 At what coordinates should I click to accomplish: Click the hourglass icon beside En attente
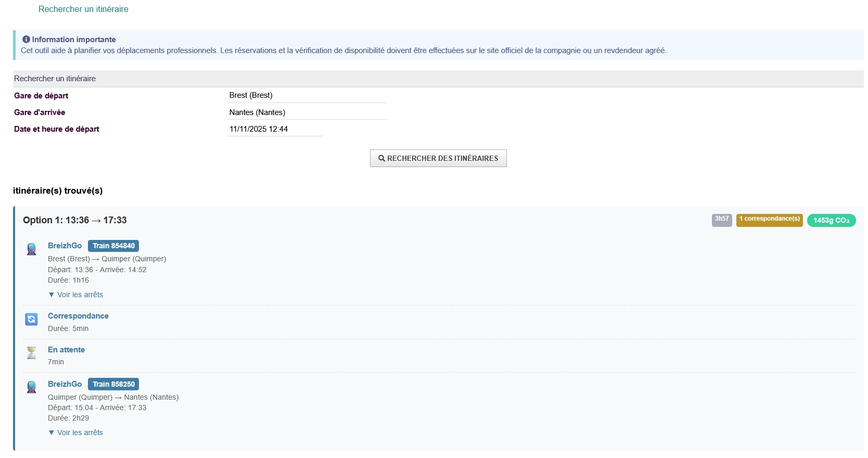coord(31,353)
